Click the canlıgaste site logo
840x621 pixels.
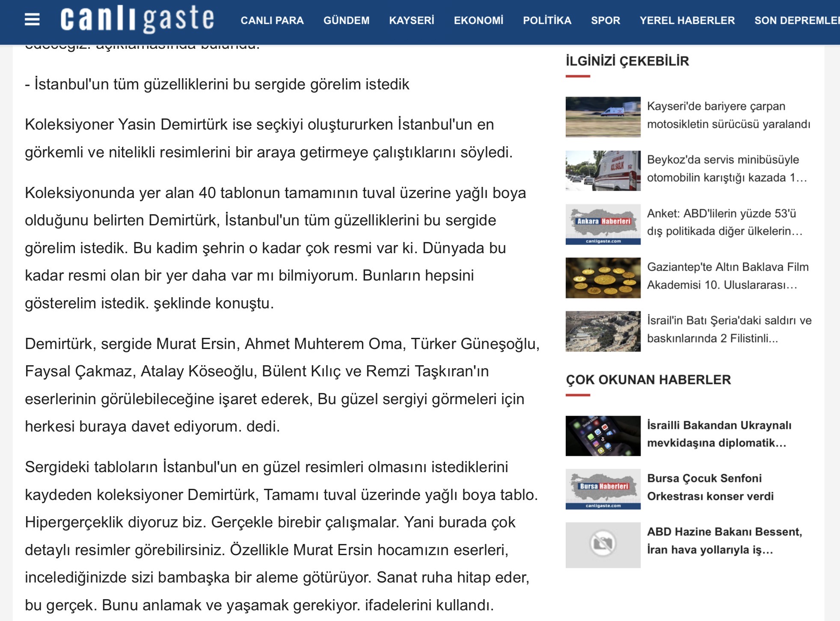(x=137, y=19)
